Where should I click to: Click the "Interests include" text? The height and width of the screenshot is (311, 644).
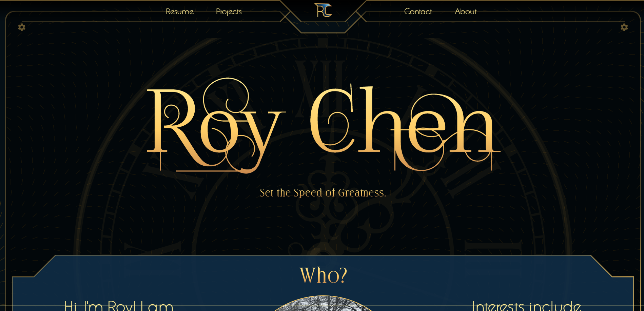[x=527, y=306]
